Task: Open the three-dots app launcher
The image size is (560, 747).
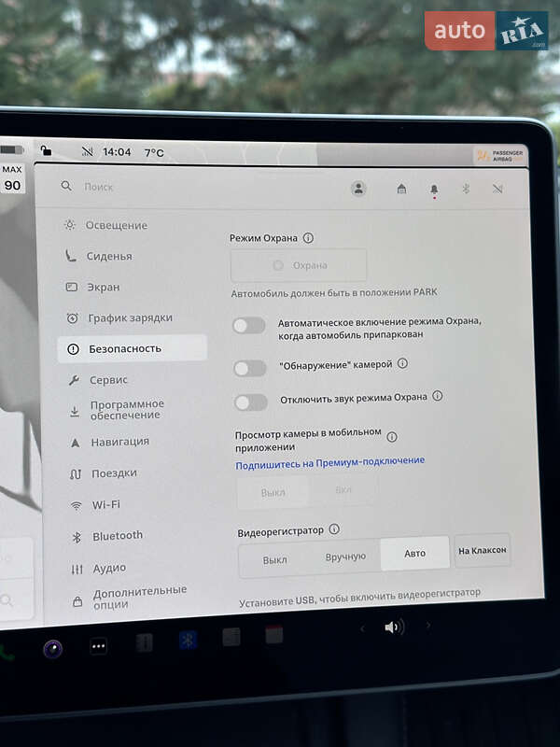Action: 98,645
